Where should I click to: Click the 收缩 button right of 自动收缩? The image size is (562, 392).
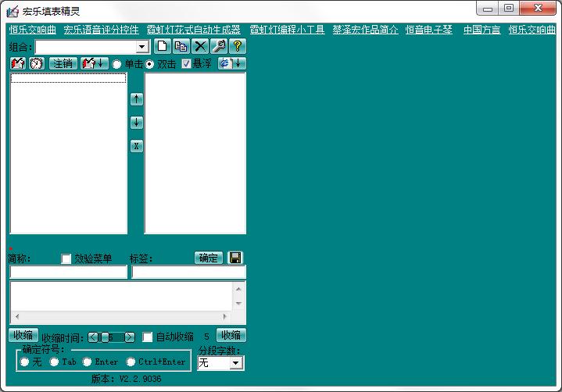231,336
